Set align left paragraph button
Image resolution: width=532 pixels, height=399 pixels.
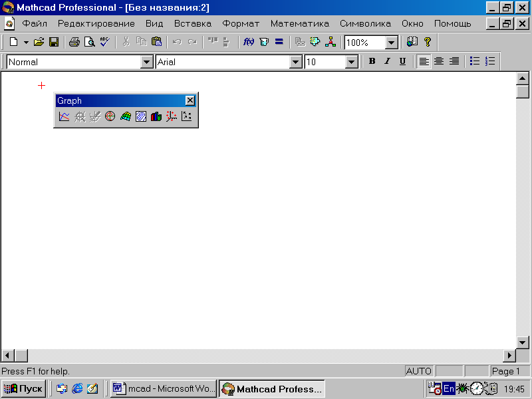point(424,61)
